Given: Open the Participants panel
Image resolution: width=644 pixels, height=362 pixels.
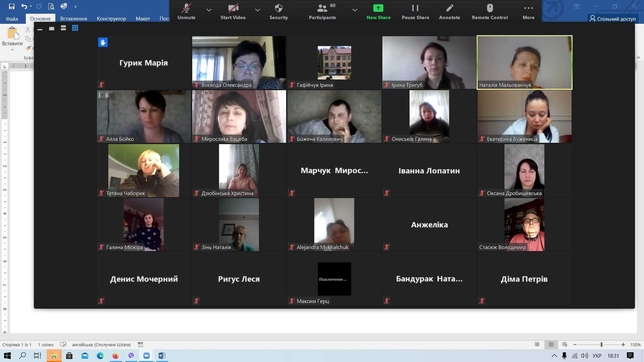Looking at the screenshot, I should pyautogui.click(x=322, y=11).
